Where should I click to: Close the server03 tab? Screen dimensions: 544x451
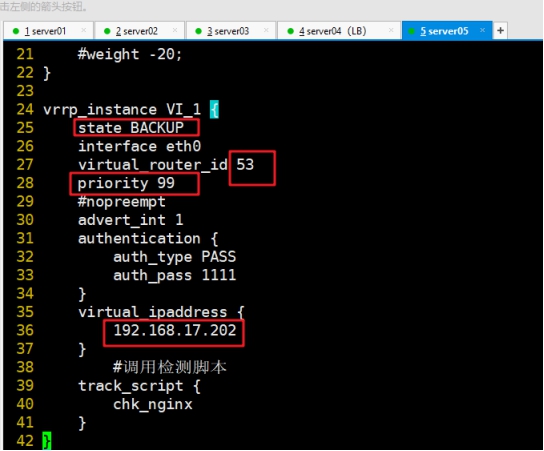[x=266, y=30]
